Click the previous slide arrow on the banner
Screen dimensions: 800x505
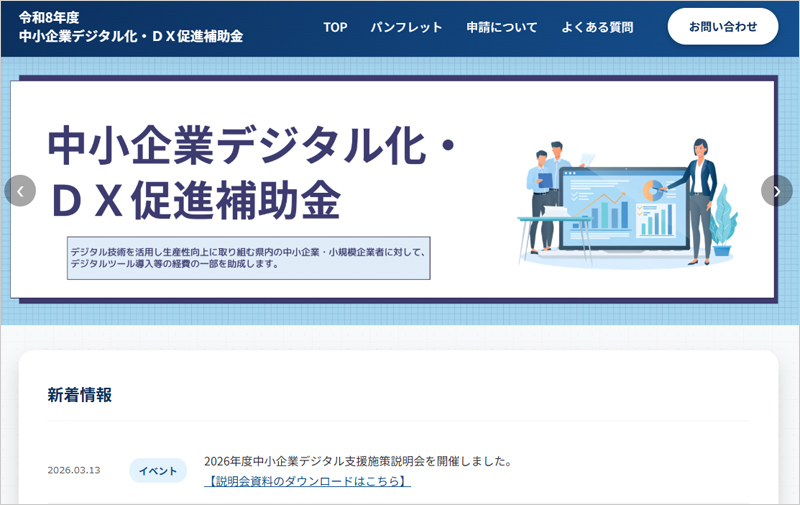pyautogui.click(x=20, y=191)
